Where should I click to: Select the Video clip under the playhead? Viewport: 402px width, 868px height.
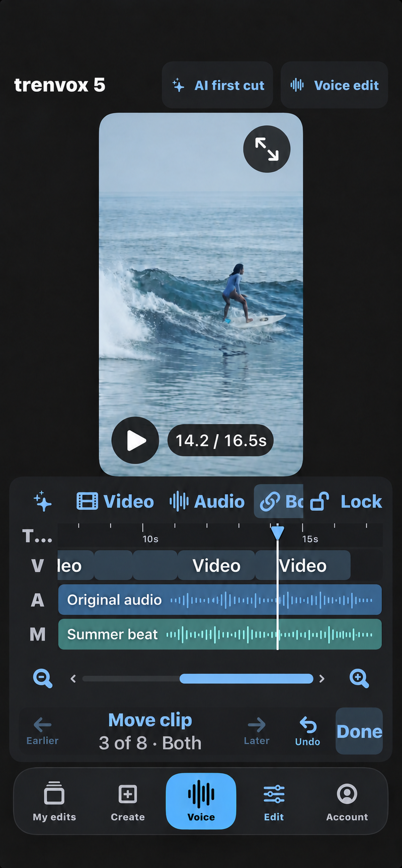tap(303, 565)
